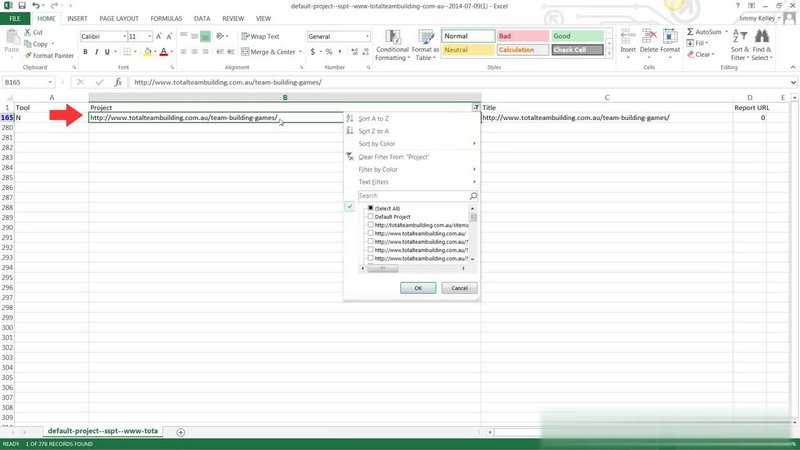Select column C header

coord(607,97)
